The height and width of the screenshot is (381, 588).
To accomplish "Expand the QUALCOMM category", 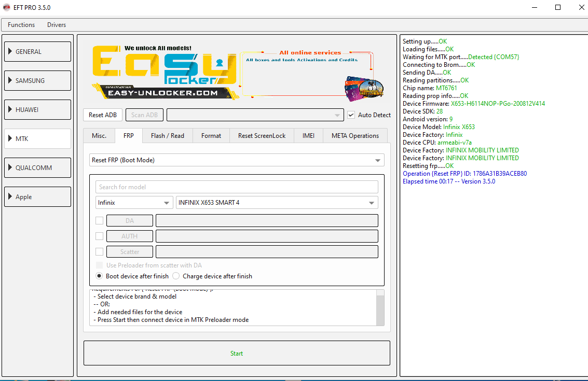I will click(37, 168).
